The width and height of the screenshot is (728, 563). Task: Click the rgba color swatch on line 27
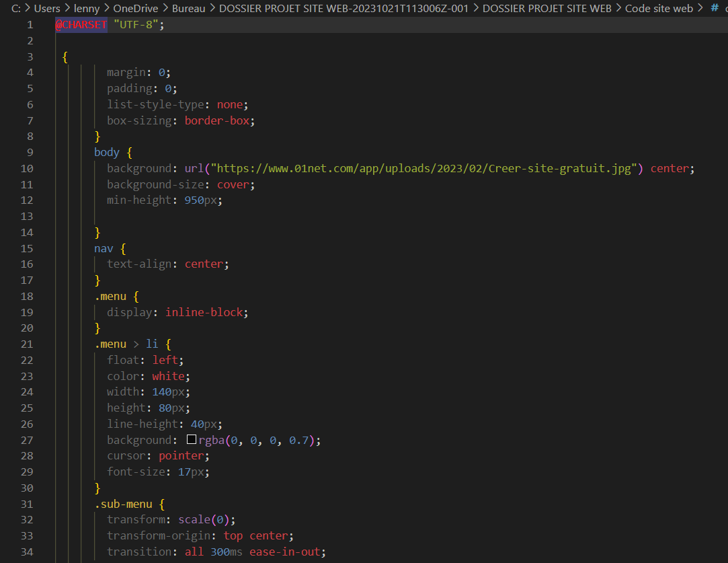tap(192, 440)
